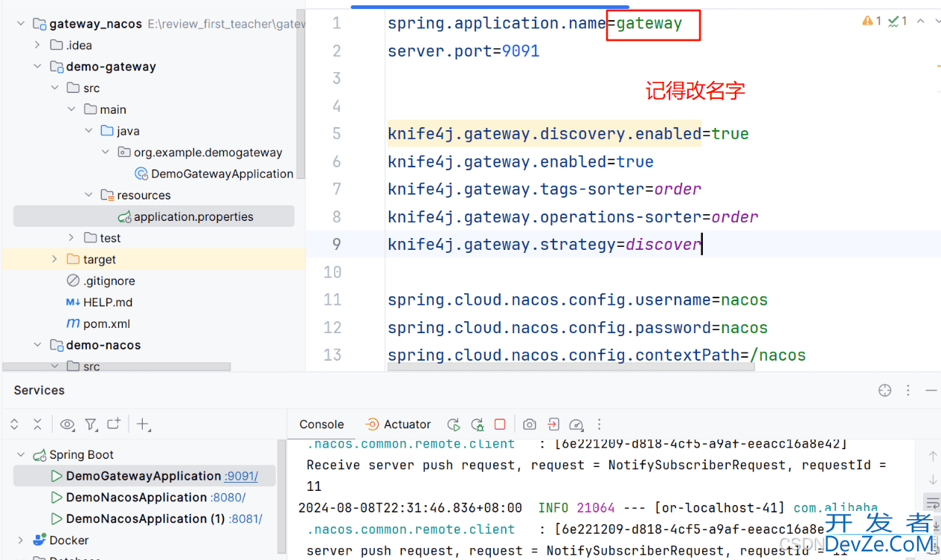Open more actions menu beside profiler icon
941x560 pixels.
[599, 425]
